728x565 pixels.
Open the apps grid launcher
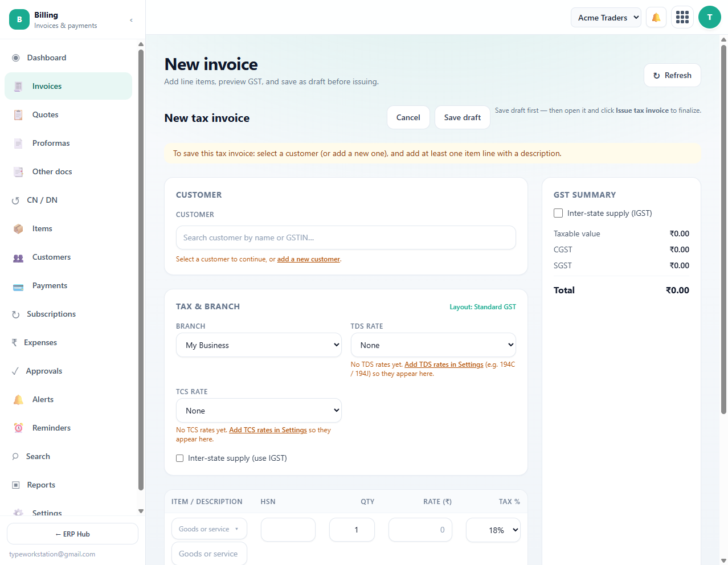682,18
